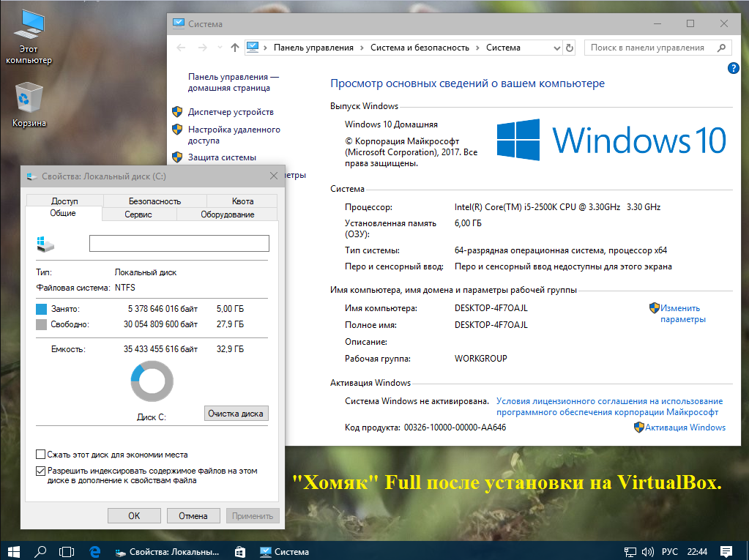Open the Квота tab
Screen dimensions: 749x560
point(242,201)
